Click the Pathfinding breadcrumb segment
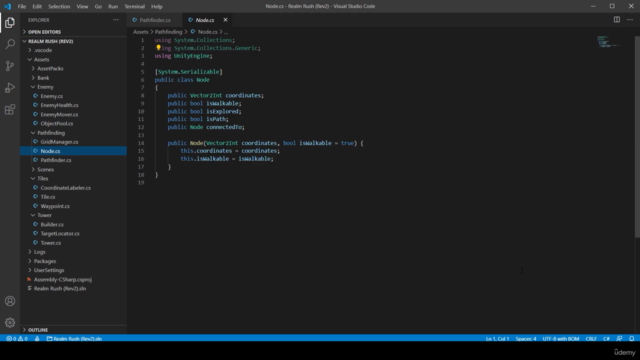Image resolution: width=640 pixels, height=360 pixels. click(x=168, y=32)
